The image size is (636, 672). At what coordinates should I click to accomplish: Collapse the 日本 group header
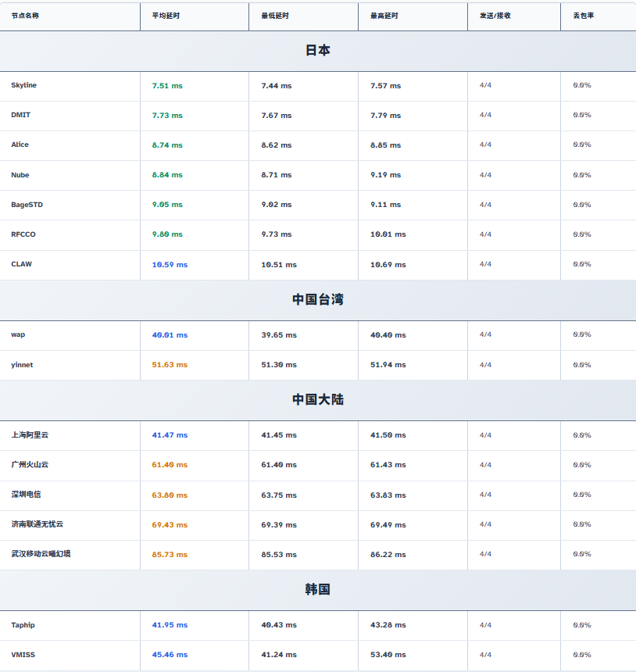pyautogui.click(x=317, y=51)
